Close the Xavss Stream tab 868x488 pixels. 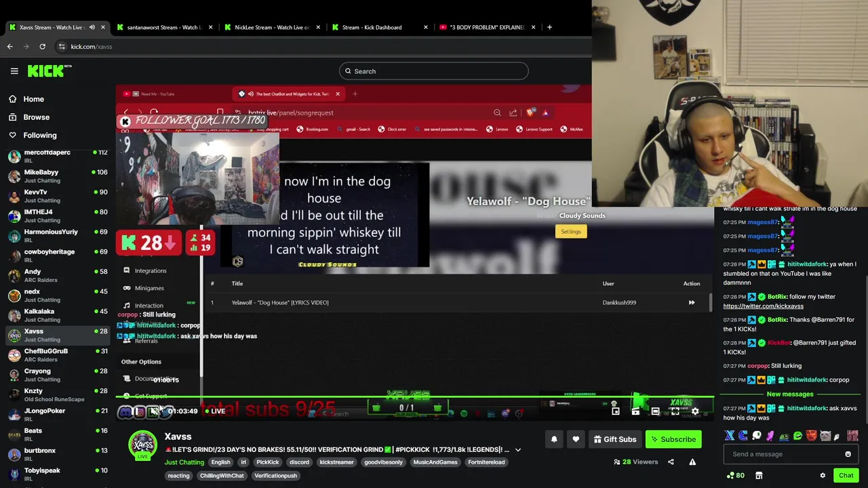point(103,27)
